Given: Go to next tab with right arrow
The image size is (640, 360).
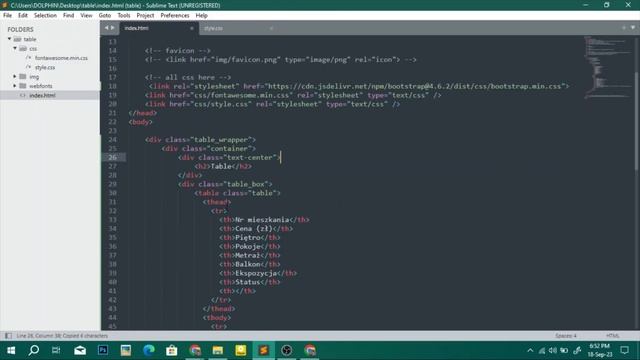Looking at the screenshot, I should (113, 28).
